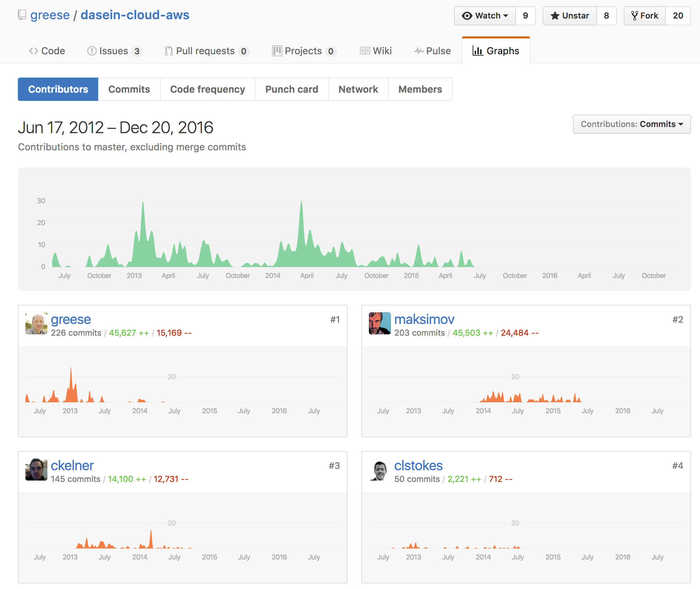Click the Wiki book icon
This screenshot has width=700, height=589.
(x=365, y=51)
